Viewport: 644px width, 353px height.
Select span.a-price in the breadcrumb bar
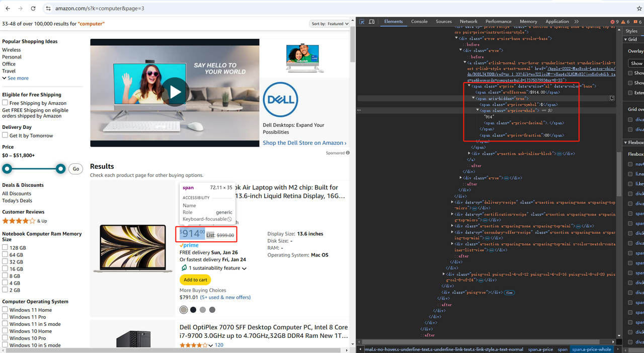tap(540, 349)
